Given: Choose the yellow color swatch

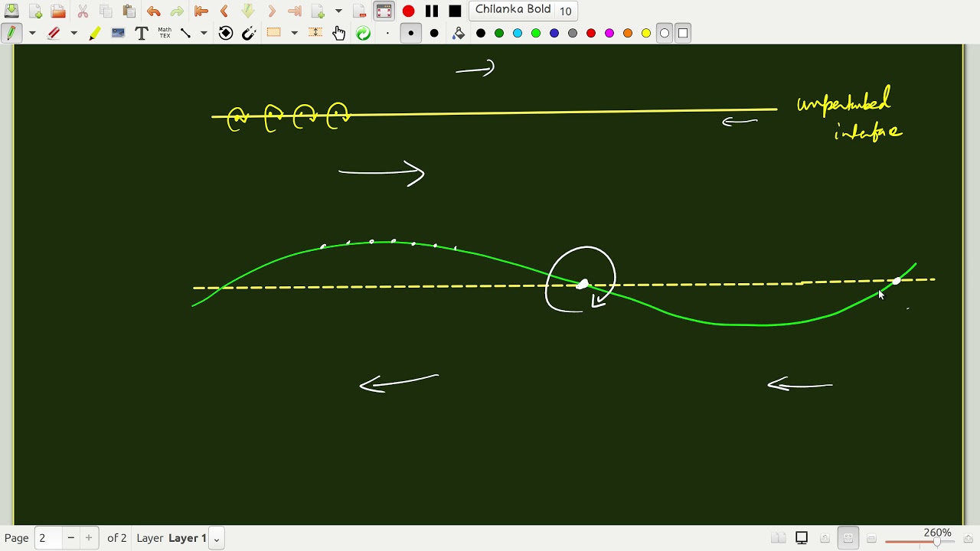Looking at the screenshot, I should (x=646, y=33).
